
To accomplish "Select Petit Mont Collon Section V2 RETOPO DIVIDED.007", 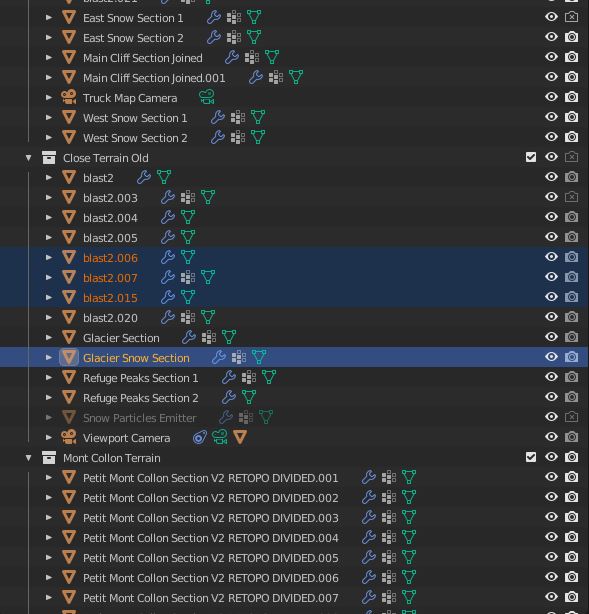I will pos(211,598).
